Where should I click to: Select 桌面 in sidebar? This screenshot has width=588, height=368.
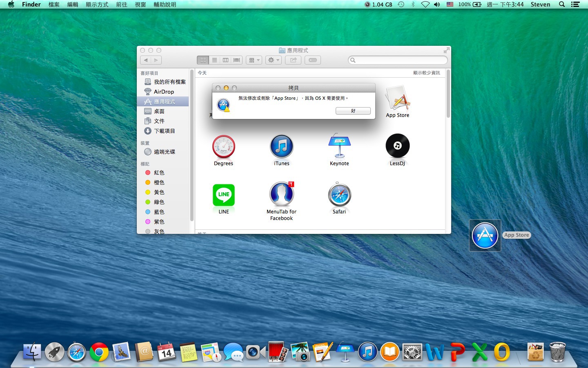[163, 111]
